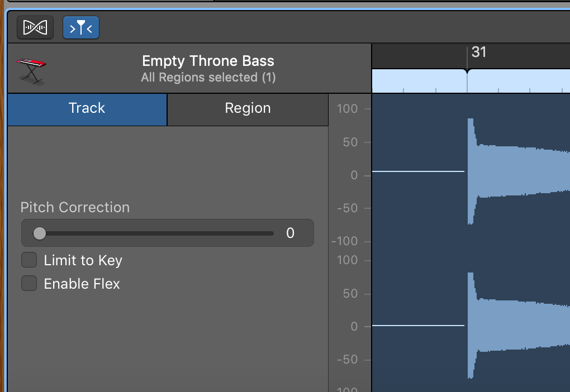
Task: Click the red keyboard track icon
Action: click(x=31, y=70)
